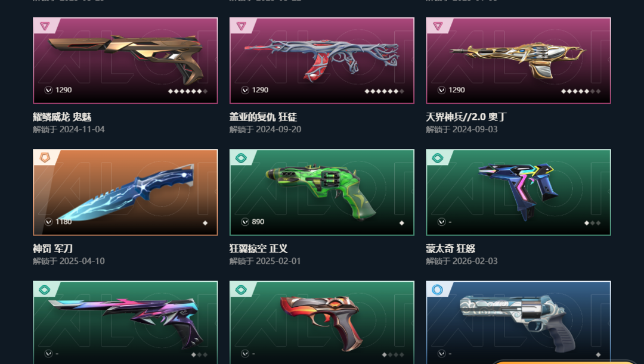Open the 神罚 军刀 knife thumbnail
The width and height of the screenshot is (644, 364).
pos(125,192)
